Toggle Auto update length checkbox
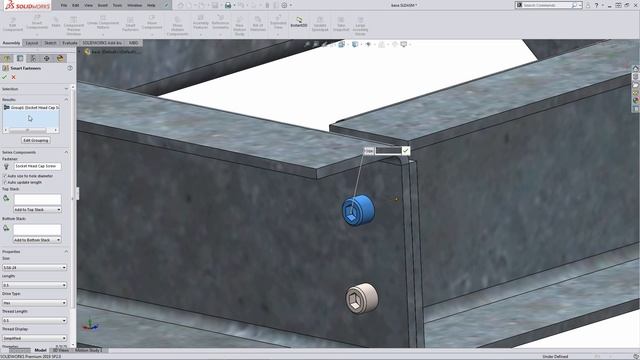The width and height of the screenshot is (640, 360). click(x=6, y=182)
